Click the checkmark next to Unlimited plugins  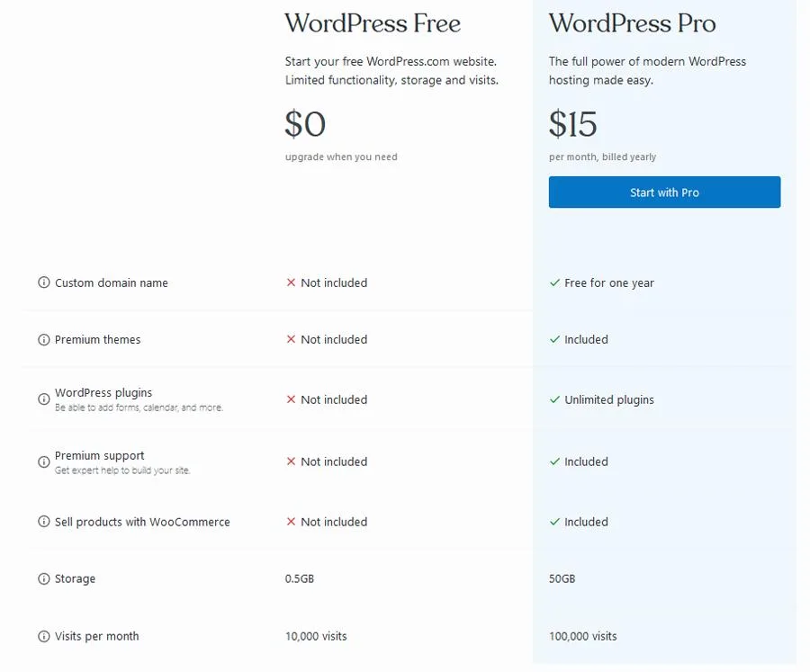click(555, 399)
